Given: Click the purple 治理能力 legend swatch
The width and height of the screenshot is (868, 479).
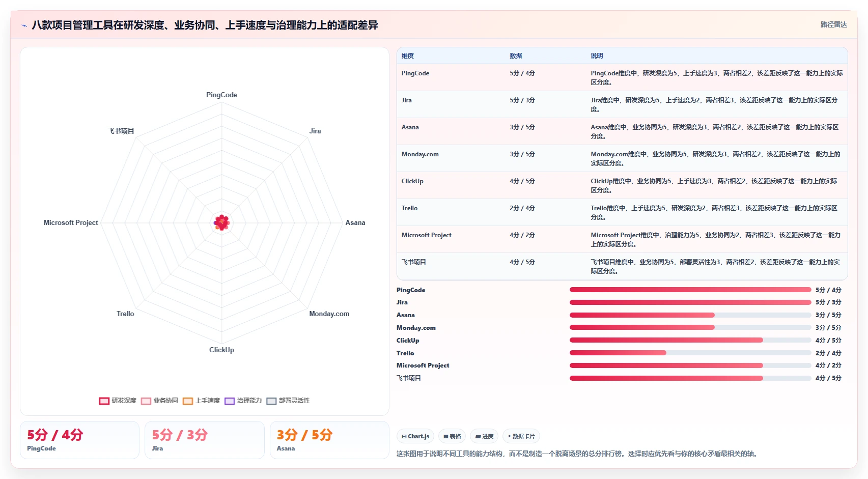Looking at the screenshot, I should tap(230, 401).
